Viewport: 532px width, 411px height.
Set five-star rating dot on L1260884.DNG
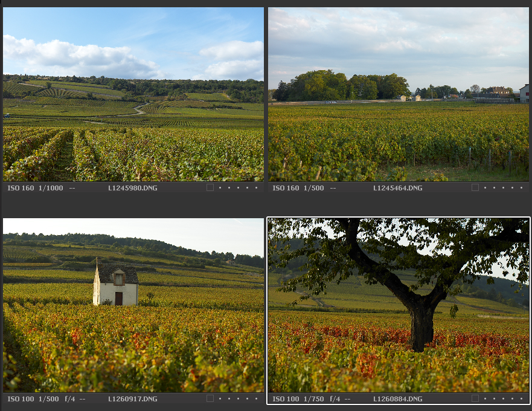click(521, 399)
